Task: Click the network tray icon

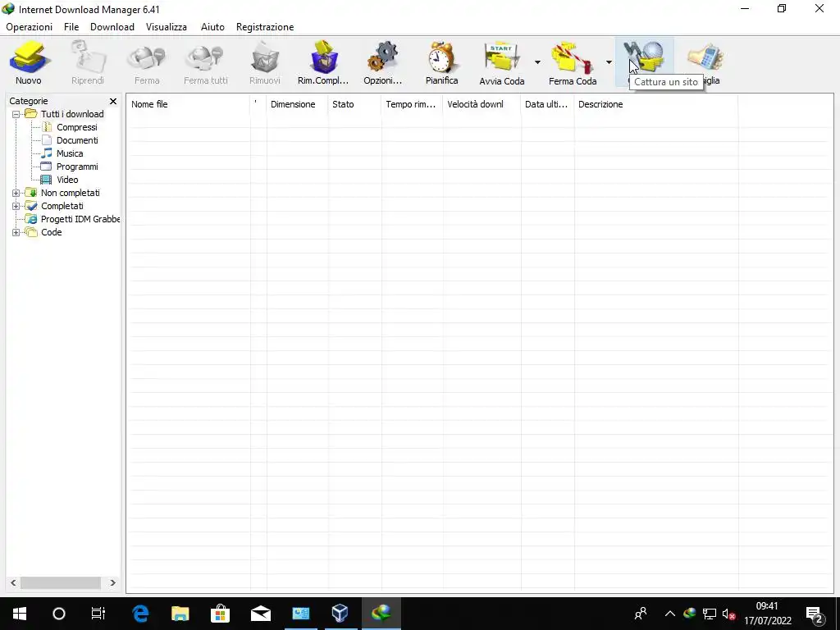Action: (x=710, y=614)
